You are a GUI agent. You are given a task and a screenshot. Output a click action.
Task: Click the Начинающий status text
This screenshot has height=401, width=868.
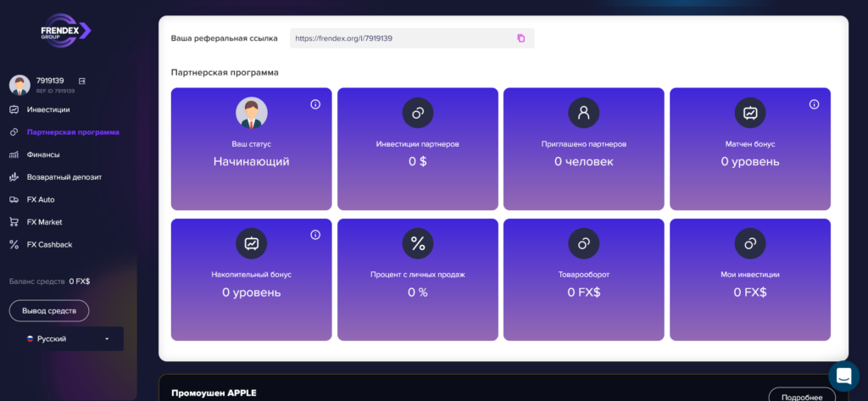[x=251, y=162]
